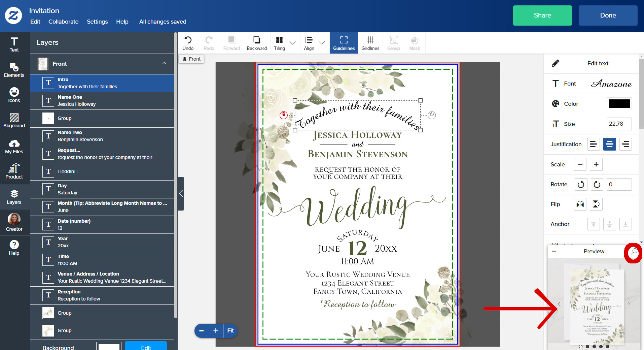Open My Files upload panel
The width and height of the screenshot is (644, 350).
(x=14, y=147)
